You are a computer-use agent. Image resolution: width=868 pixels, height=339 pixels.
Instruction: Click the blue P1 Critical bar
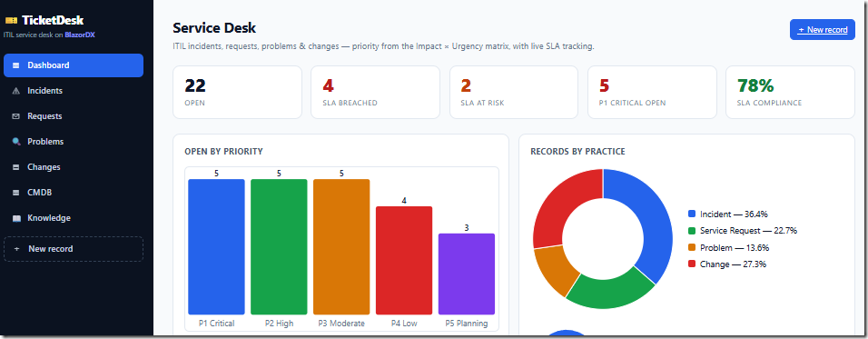click(x=216, y=247)
